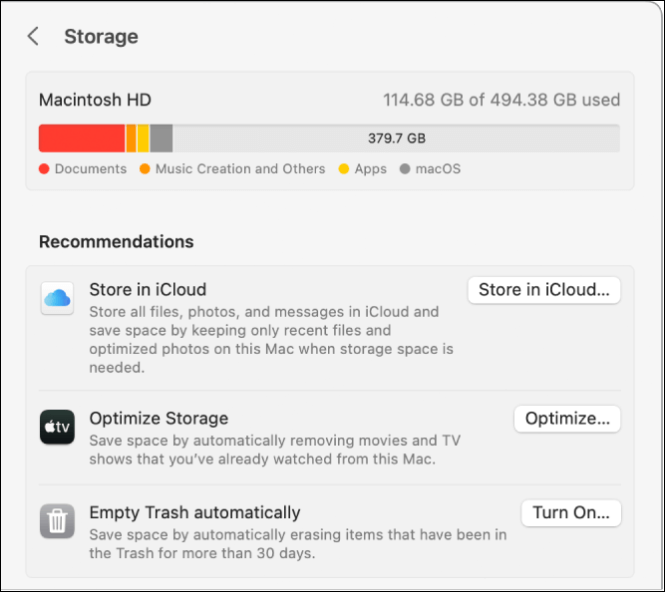Screen dimensions: 665x592
Task: Click the Optimize Storage recommendation title
Action: click(x=159, y=418)
